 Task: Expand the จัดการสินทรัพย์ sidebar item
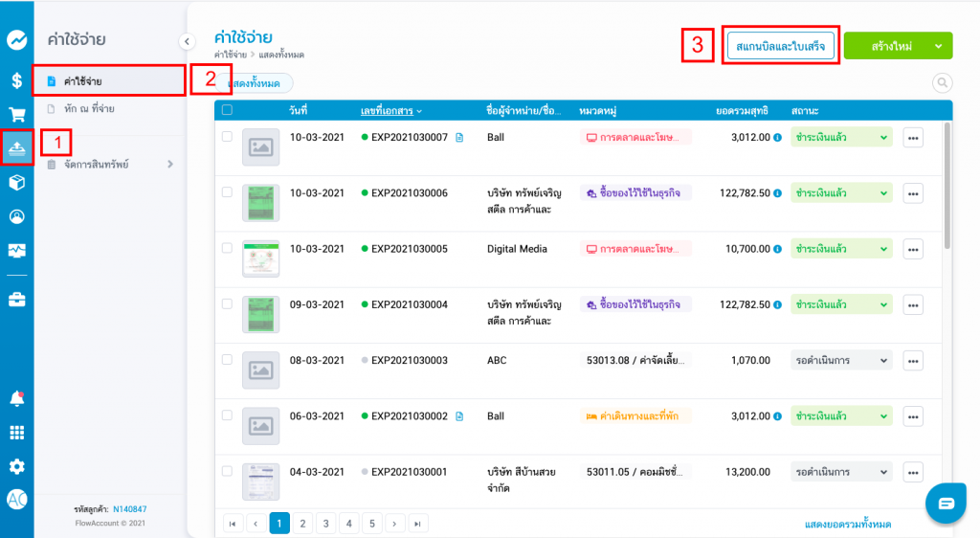tap(170, 165)
